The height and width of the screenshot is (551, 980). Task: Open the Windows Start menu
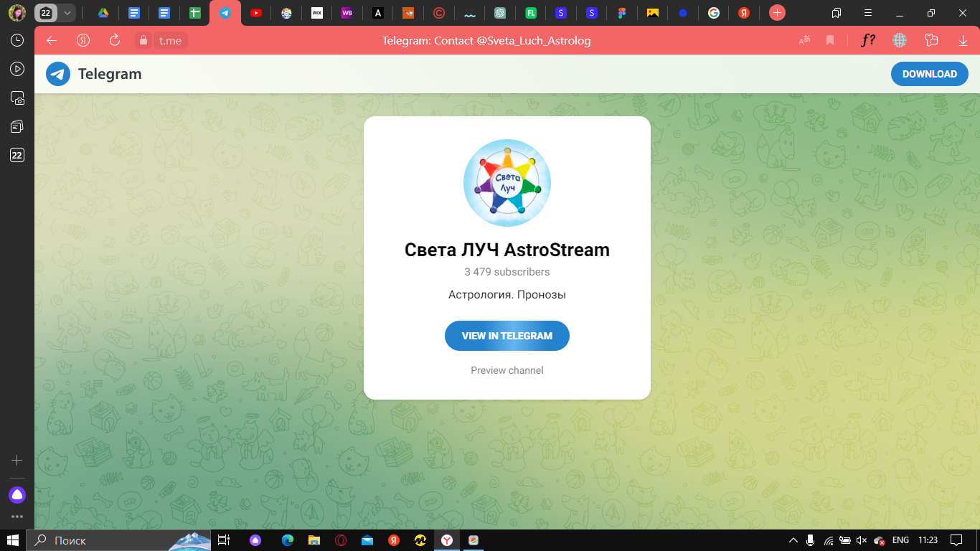(x=13, y=540)
